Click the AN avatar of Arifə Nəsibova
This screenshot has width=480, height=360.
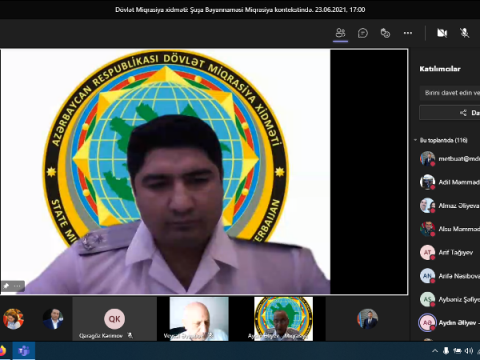coord(427,276)
